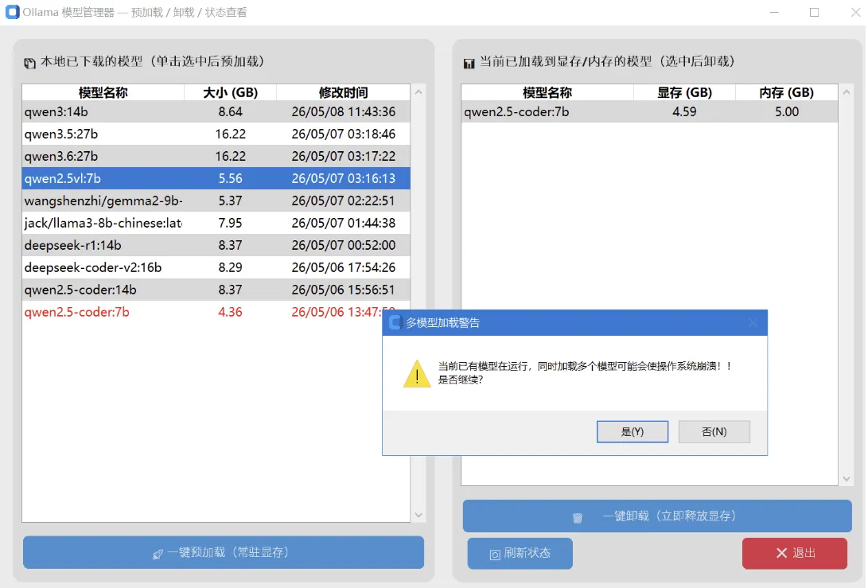Sort local models by 模型名称 header
The height and width of the screenshot is (588, 868).
103,92
